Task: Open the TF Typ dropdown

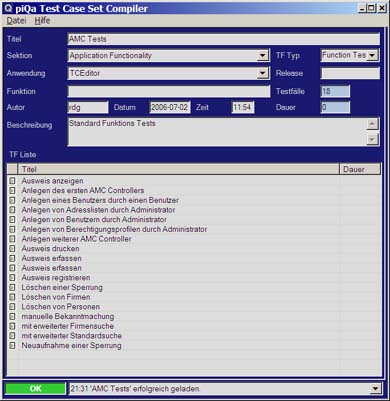Action: click(x=372, y=55)
